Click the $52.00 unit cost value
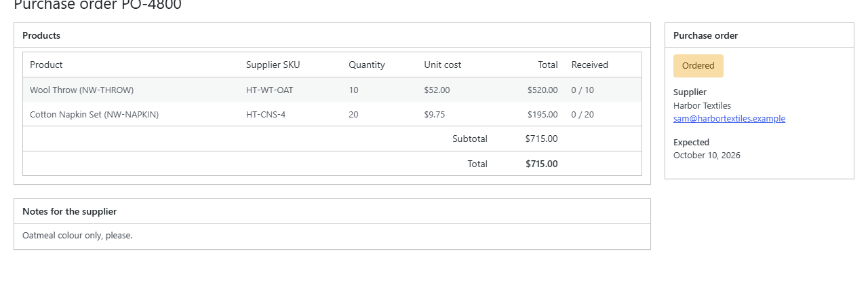 (x=437, y=90)
